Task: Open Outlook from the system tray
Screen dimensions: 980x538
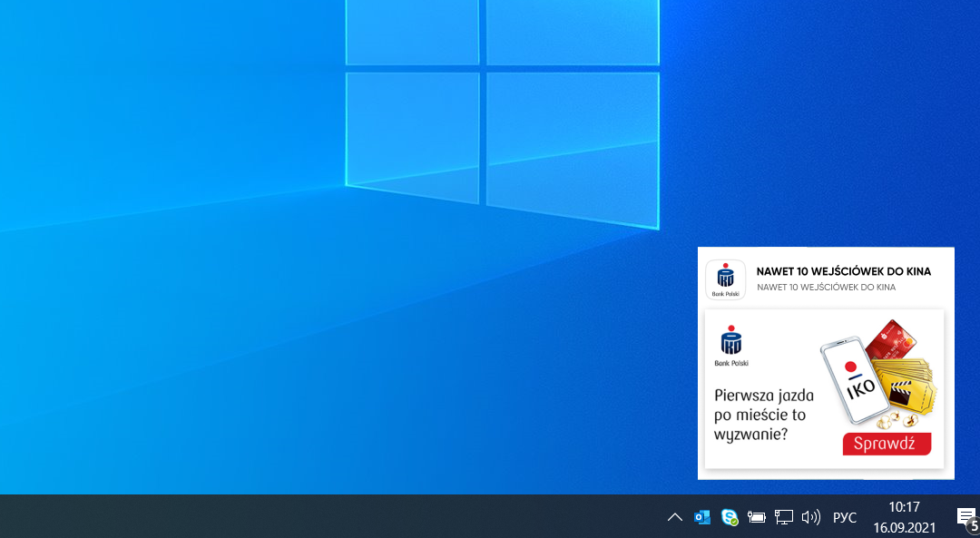Action: coord(701,517)
